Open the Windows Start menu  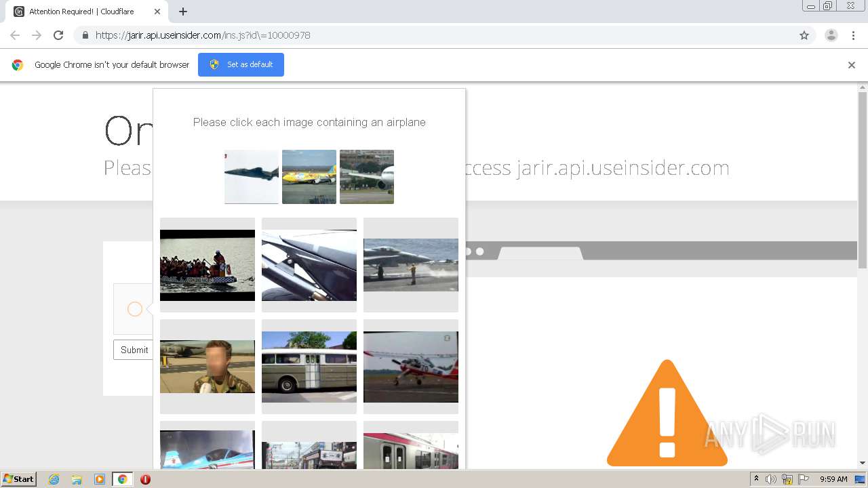[x=19, y=479]
